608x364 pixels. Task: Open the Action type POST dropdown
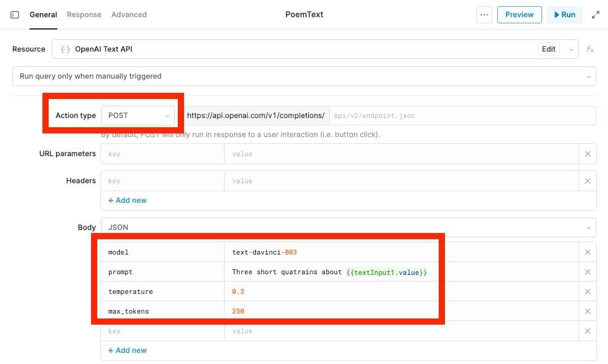[x=138, y=116]
